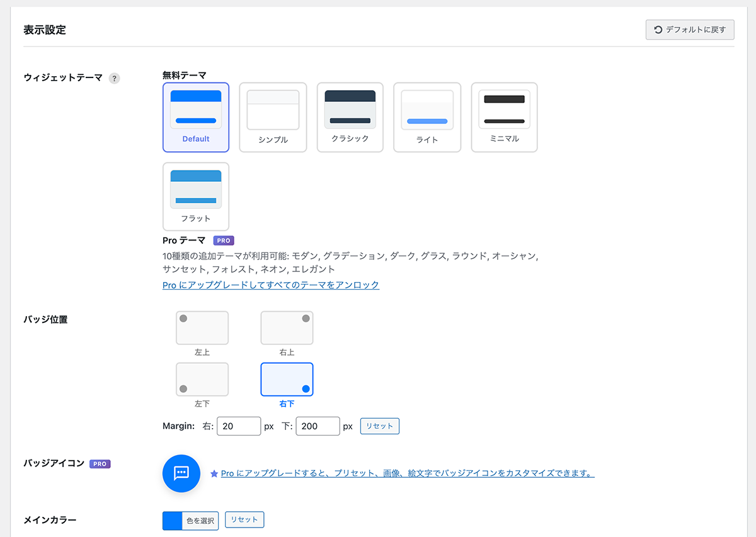Choose the 右上 badge position

point(287,327)
